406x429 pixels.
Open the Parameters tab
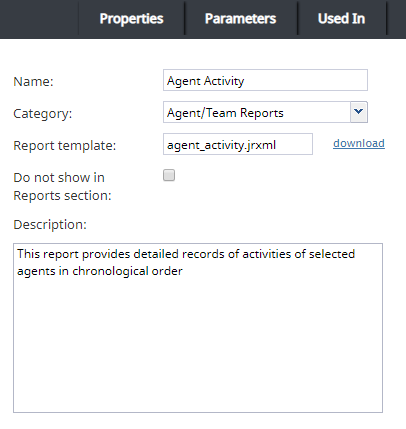[x=240, y=19]
